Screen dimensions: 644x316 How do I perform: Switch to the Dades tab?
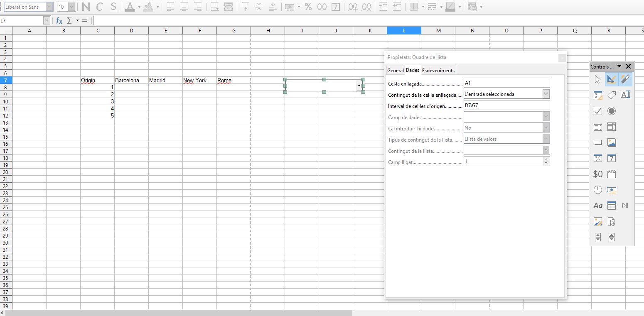click(413, 70)
